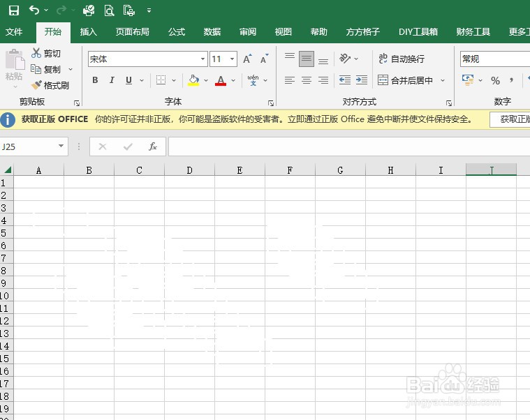
Task: Switch to the 方方格子 tab
Action: click(x=362, y=32)
